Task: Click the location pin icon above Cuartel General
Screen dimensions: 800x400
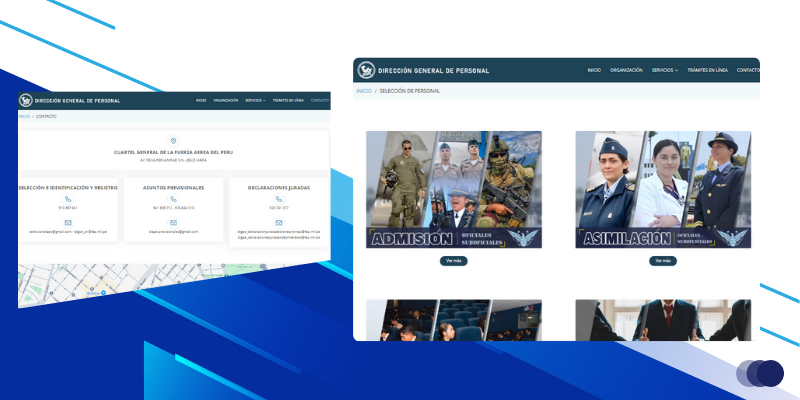Action: [x=174, y=141]
